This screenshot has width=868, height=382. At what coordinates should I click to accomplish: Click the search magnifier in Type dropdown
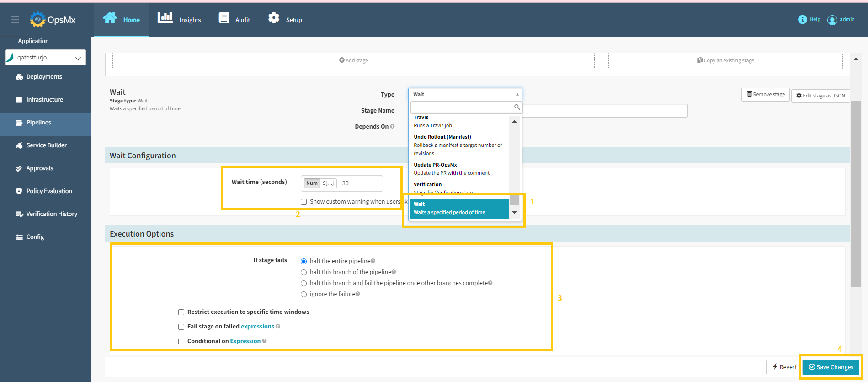tap(517, 107)
